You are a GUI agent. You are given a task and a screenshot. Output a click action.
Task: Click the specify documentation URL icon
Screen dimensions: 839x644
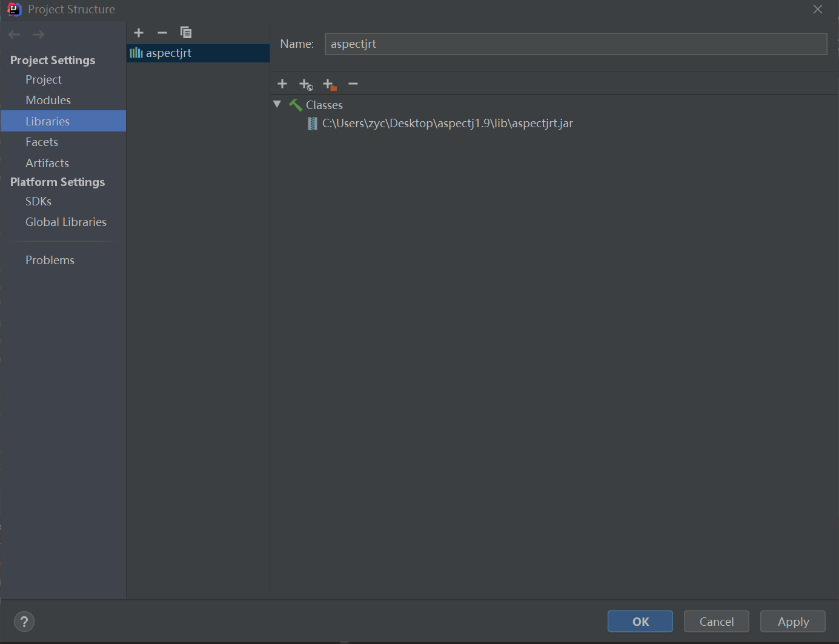click(x=306, y=84)
